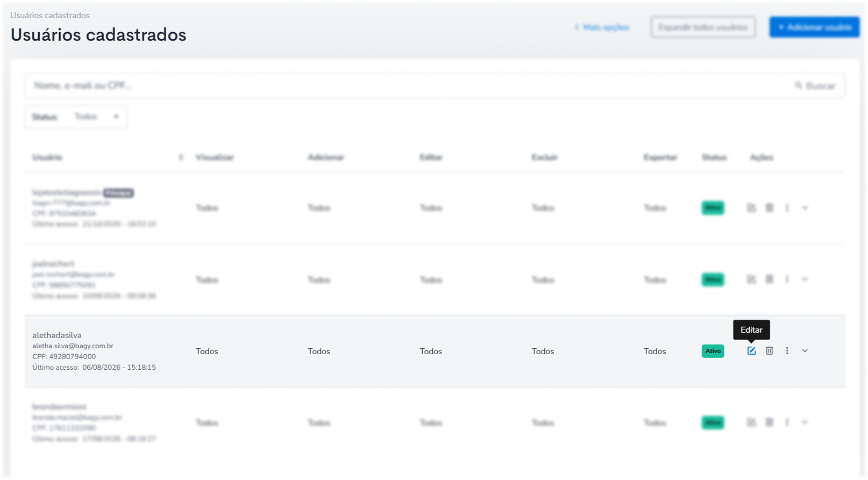Click the Ativo badge for joelreichert
Image resolution: width=868 pixels, height=480 pixels.
(x=713, y=280)
